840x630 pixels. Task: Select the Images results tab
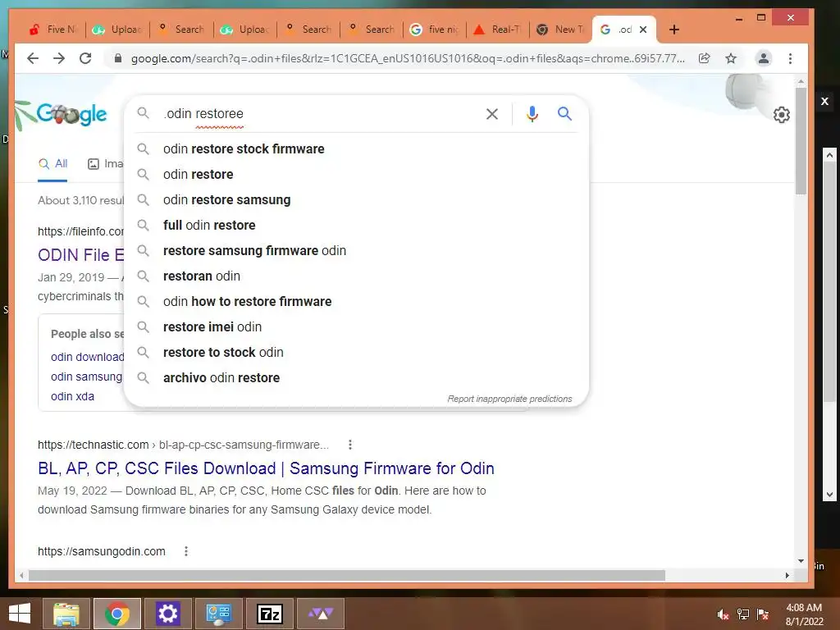[x=105, y=164]
